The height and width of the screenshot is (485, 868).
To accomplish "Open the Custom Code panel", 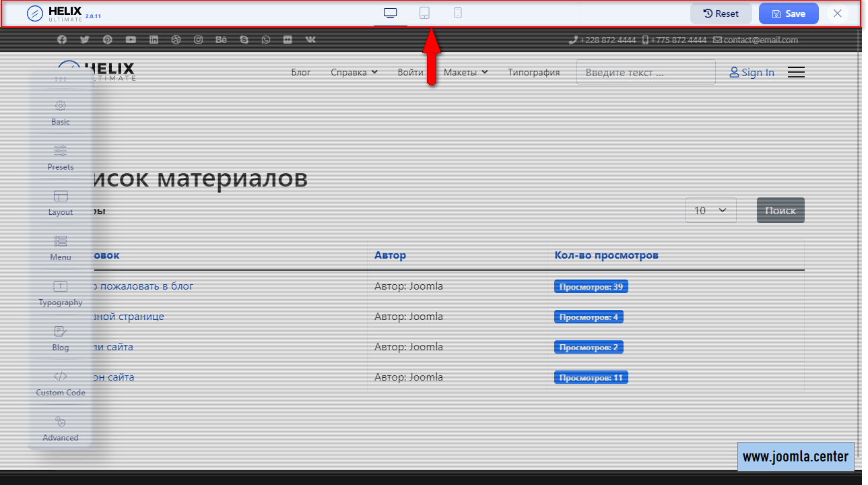I will [x=61, y=383].
